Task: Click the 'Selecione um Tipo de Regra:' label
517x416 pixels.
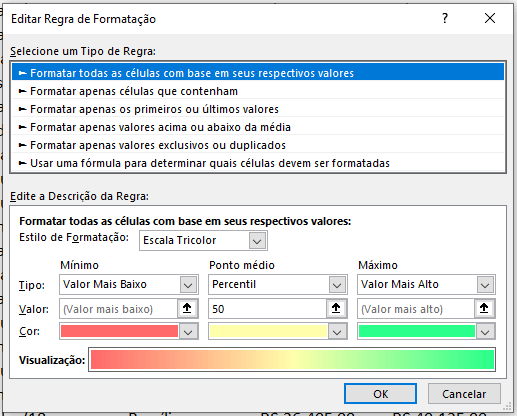Action: (x=83, y=51)
